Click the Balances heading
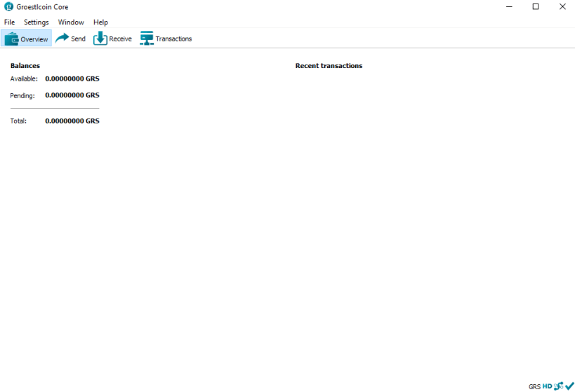Screen dimensions: 575x392 coord(25,66)
